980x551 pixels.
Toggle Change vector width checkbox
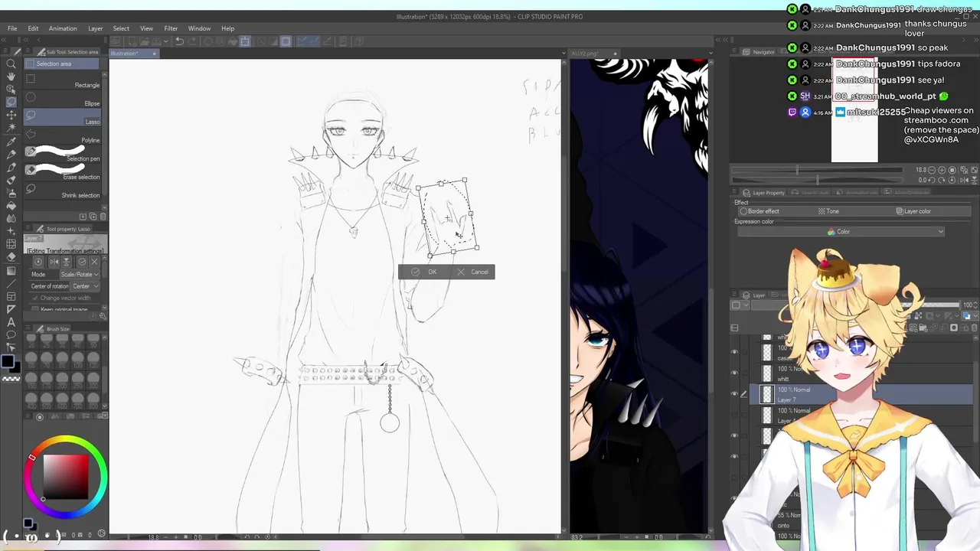click(x=35, y=298)
